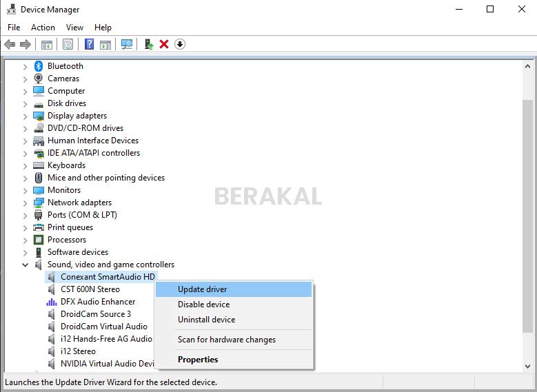The width and height of the screenshot is (537, 392).
Task: Open the File menu
Action: click(x=14, y=28)
